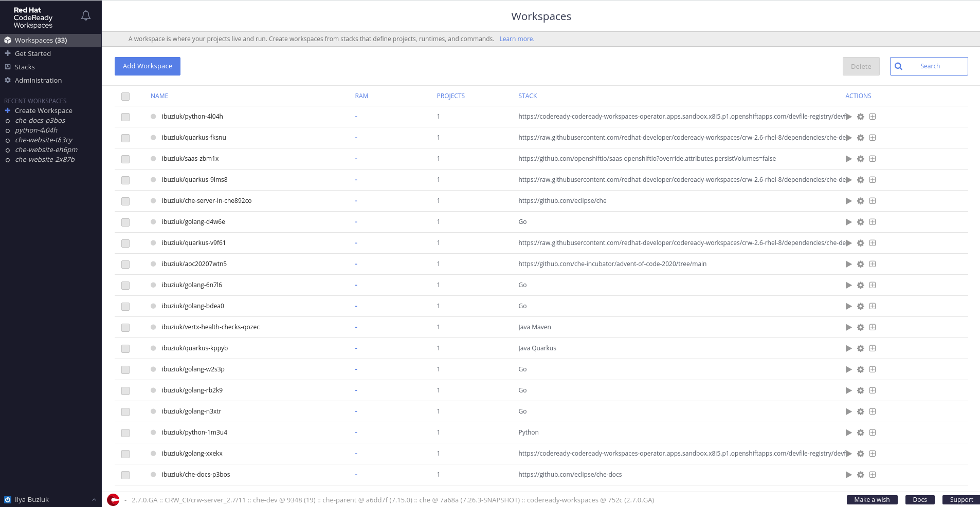The image size is (980, 507).
Task: Sort workspaces by STACK column
Action: [x=528, y=96]
